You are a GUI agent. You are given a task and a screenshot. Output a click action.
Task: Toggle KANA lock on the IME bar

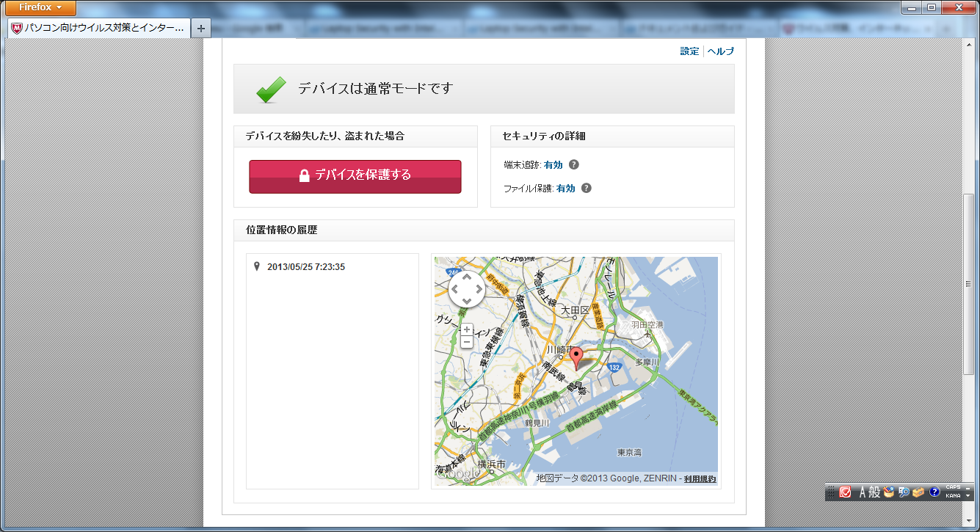coord(953,496)
